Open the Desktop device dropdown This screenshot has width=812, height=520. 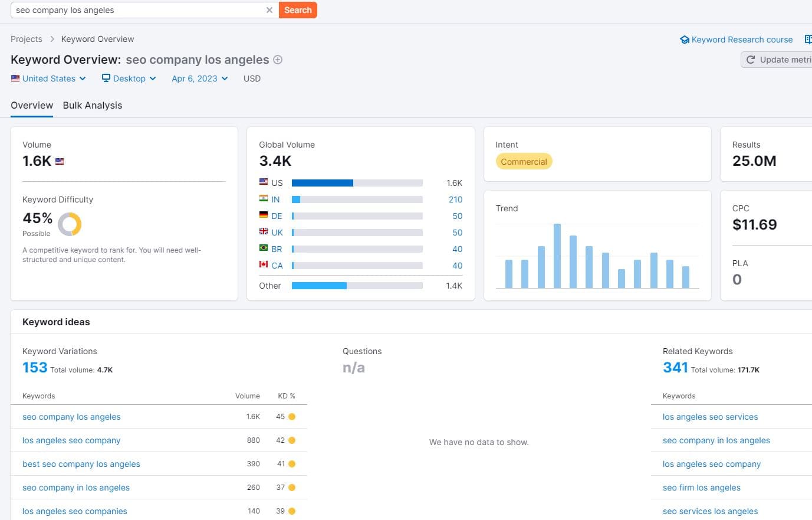(129, 78)
